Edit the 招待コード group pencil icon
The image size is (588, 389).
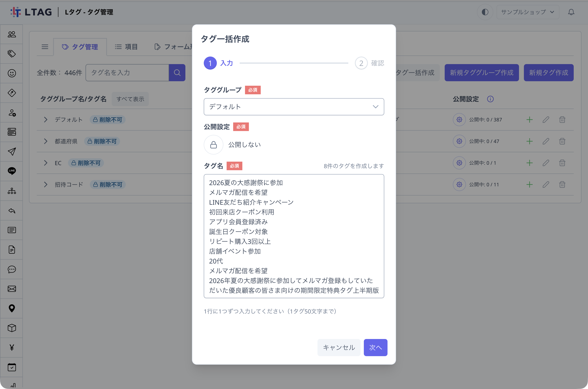(546, 184)
